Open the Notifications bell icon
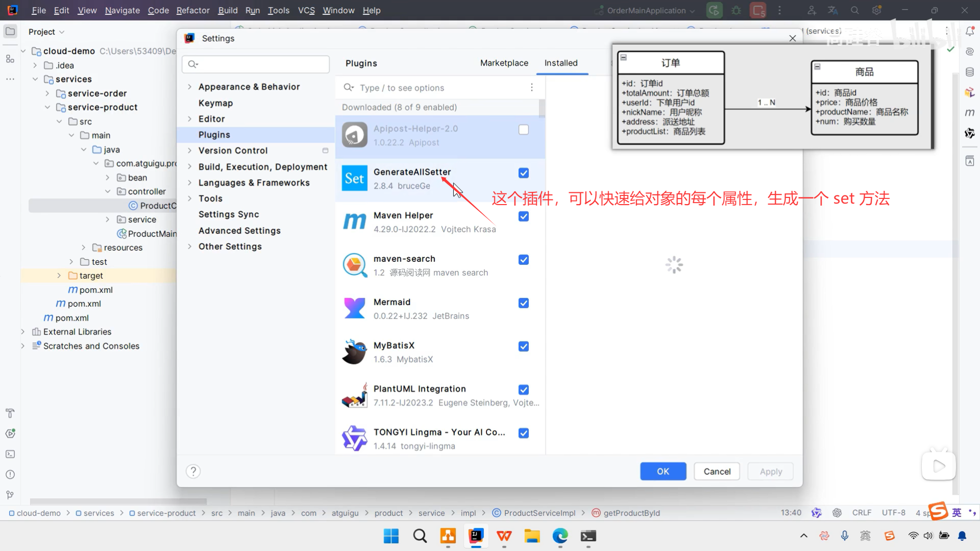 [x=970, y=31]
